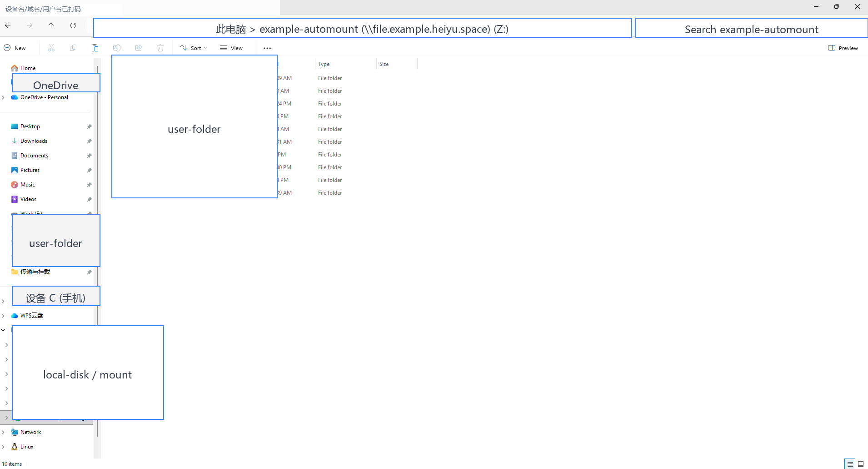Click the pin icon beside Downloads
Image resolution: width=868 pixels, height=469 pixels.
click(90, 141)
